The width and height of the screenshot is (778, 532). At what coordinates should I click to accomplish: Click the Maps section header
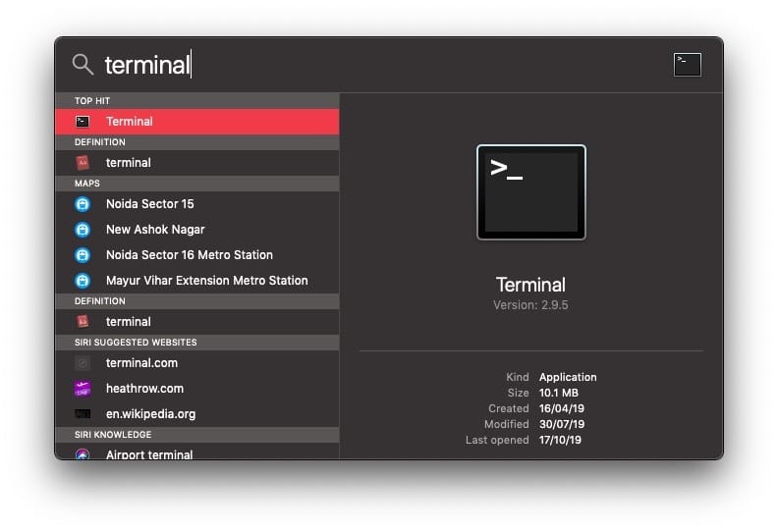[x=87, y=184]
